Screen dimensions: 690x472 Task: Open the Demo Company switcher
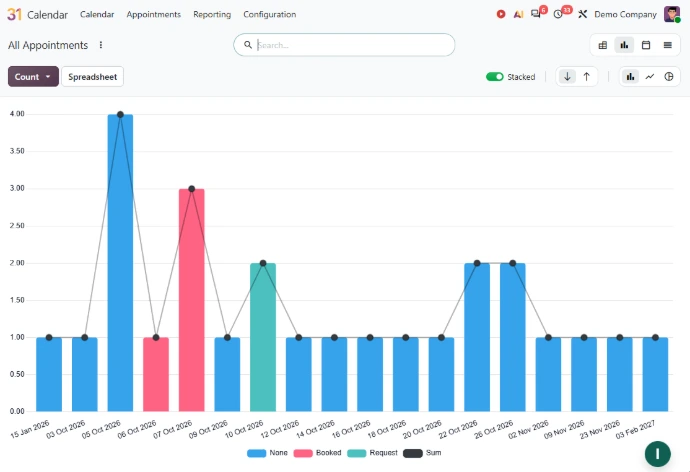(x=625, y=15)
